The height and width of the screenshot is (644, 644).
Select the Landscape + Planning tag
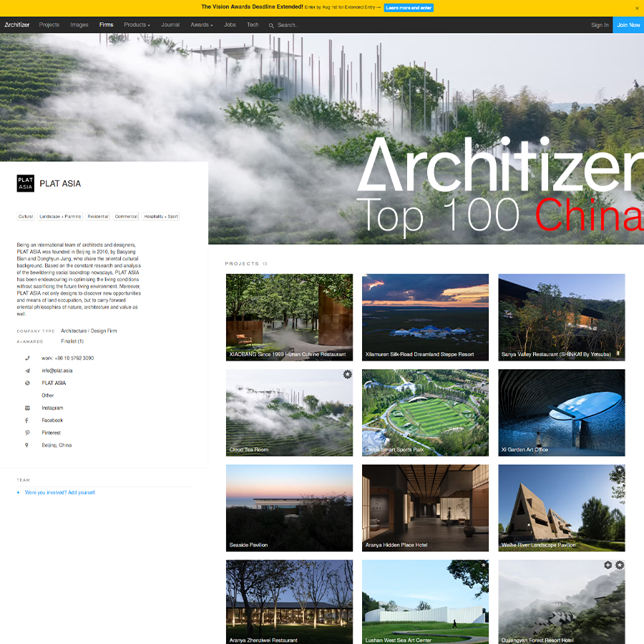(x=60, y=216)
